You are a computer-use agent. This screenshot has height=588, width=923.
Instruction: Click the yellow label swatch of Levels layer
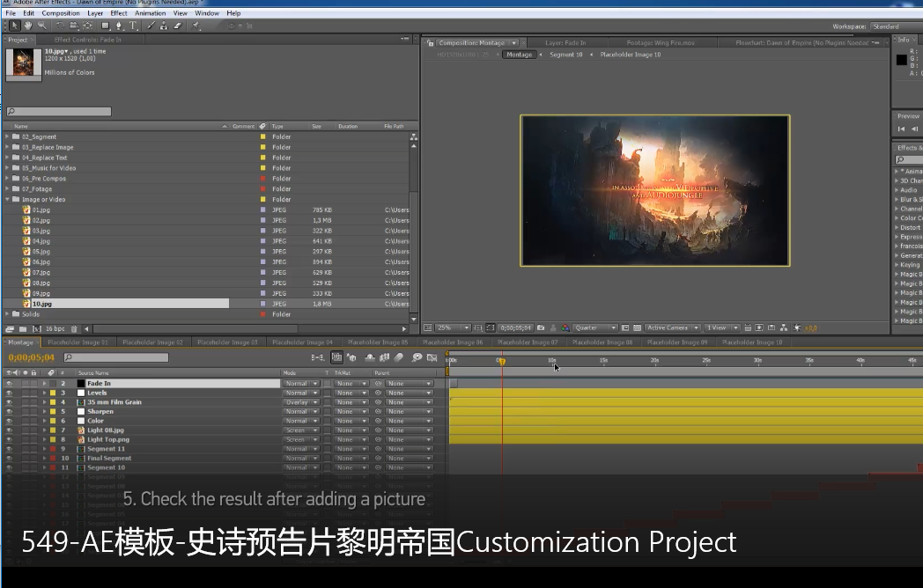[52, 393]
